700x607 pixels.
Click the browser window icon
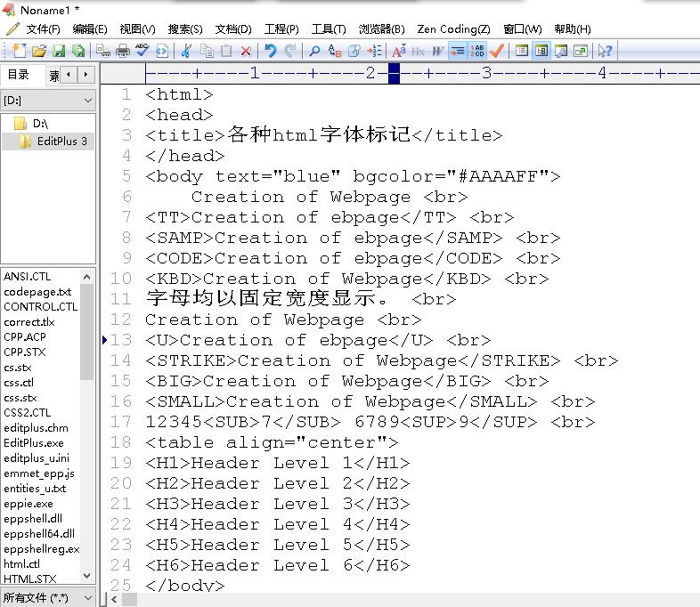coord(561,51)
